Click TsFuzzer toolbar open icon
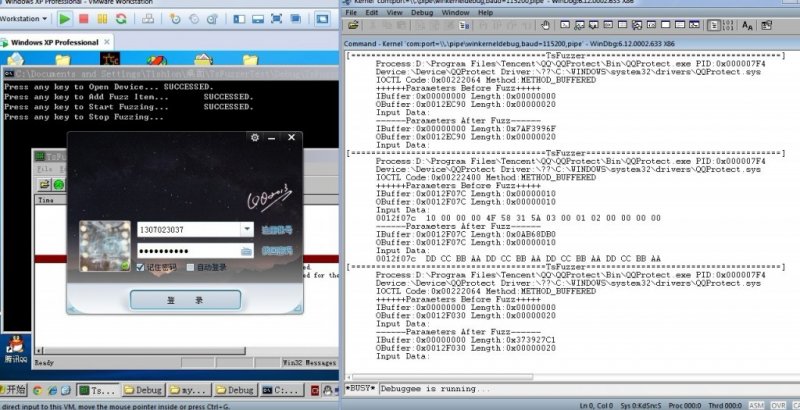Screen dimensions: 800x410 [x=44, y=185]
